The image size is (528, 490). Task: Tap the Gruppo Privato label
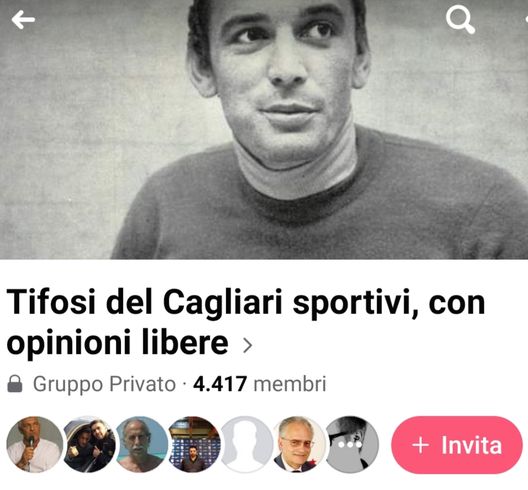tap(104, 384)
